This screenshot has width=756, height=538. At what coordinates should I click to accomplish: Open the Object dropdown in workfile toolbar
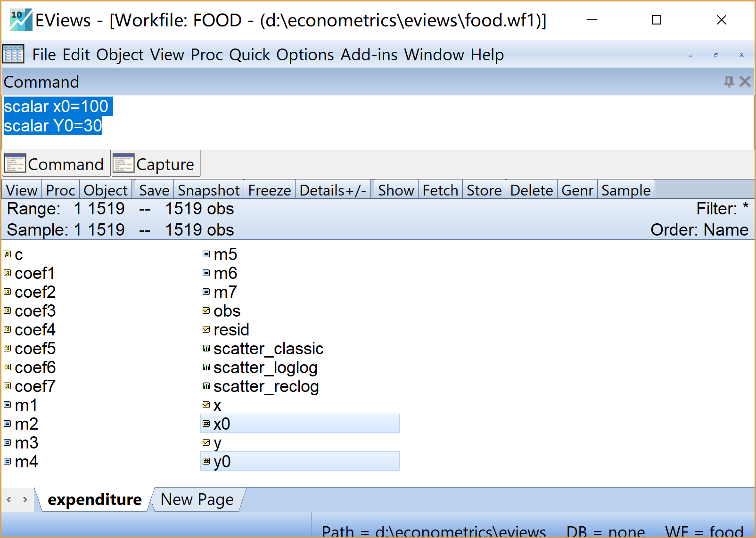[x=106, y=190]
